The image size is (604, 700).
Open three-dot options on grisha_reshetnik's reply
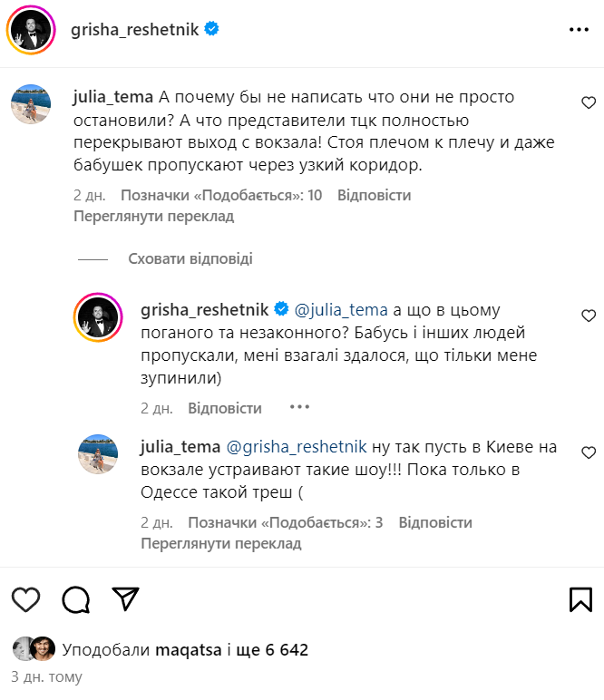point(299,408)
